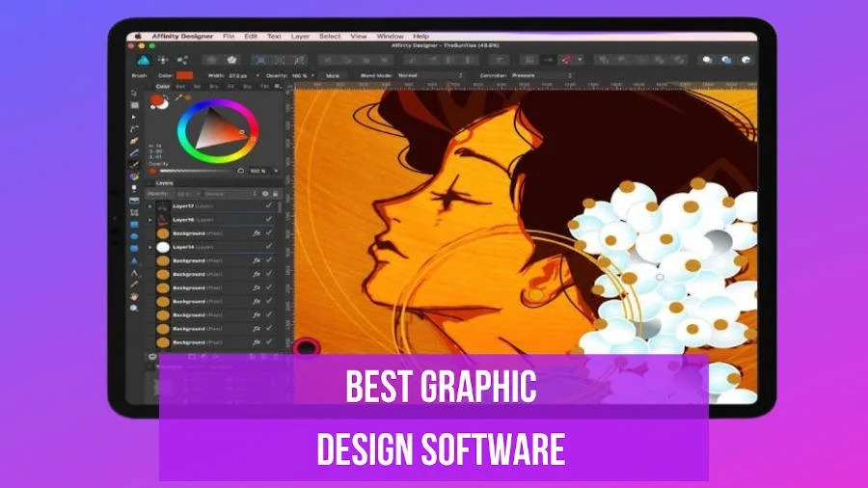Open the Text menu
The image size is (868, 488).
tap(274, 36)
